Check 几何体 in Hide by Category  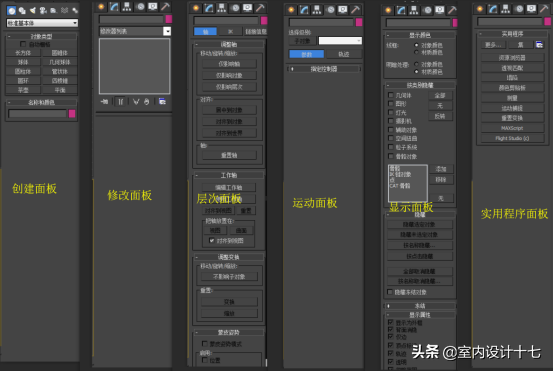tap(390, 95)
